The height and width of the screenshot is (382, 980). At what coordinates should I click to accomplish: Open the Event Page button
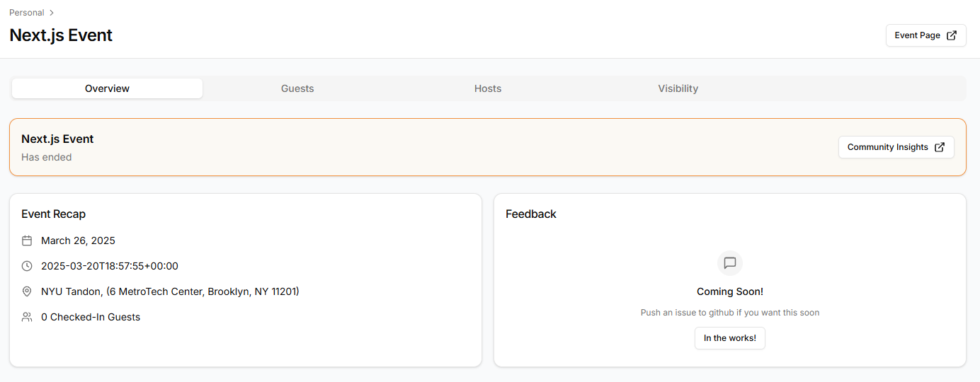coord(926,35)
